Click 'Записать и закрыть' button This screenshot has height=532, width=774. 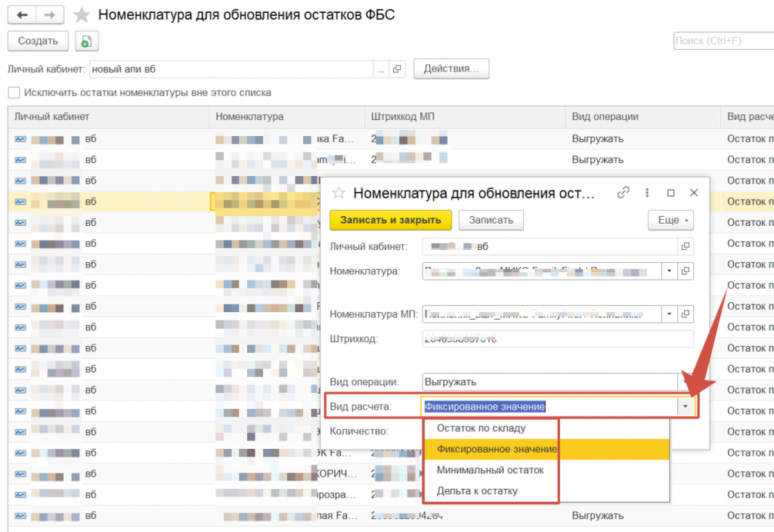pos(390,220)
